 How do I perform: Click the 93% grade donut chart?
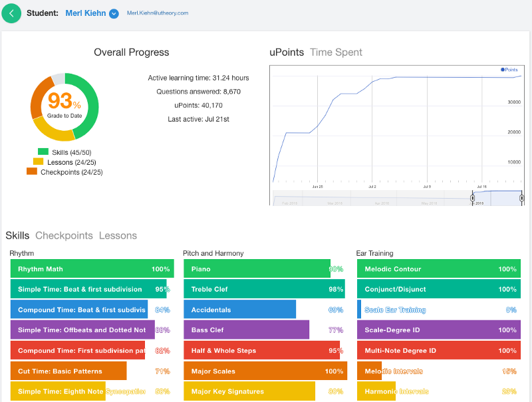pos(65,107)
